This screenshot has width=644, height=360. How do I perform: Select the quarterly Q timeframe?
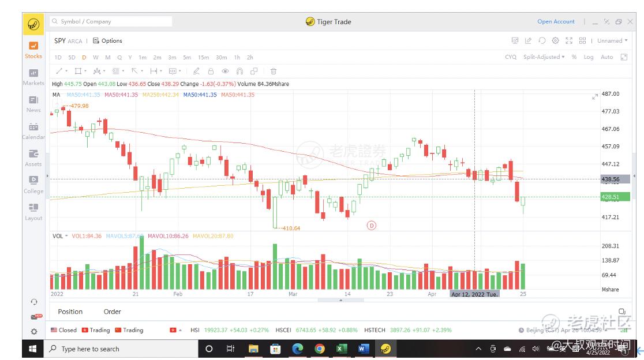[x=119, y=58]
